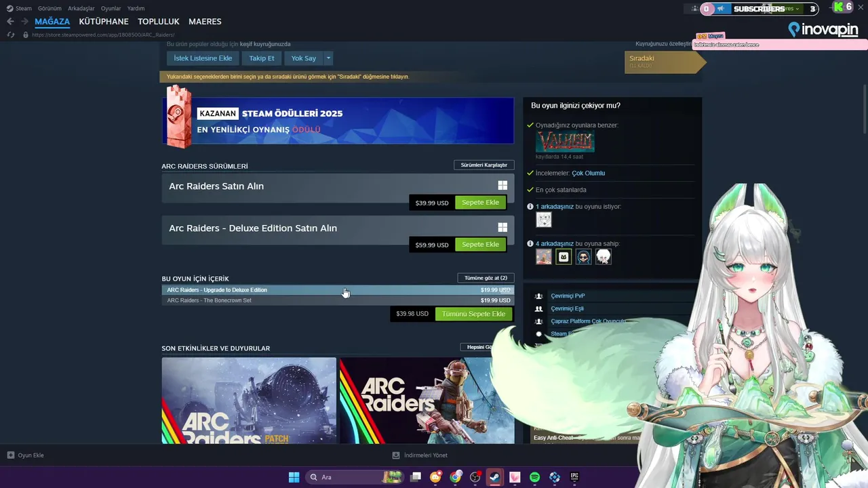Switch to the MAĞAZA tab
The image size is (868, 488).
(x=52, y=22)
